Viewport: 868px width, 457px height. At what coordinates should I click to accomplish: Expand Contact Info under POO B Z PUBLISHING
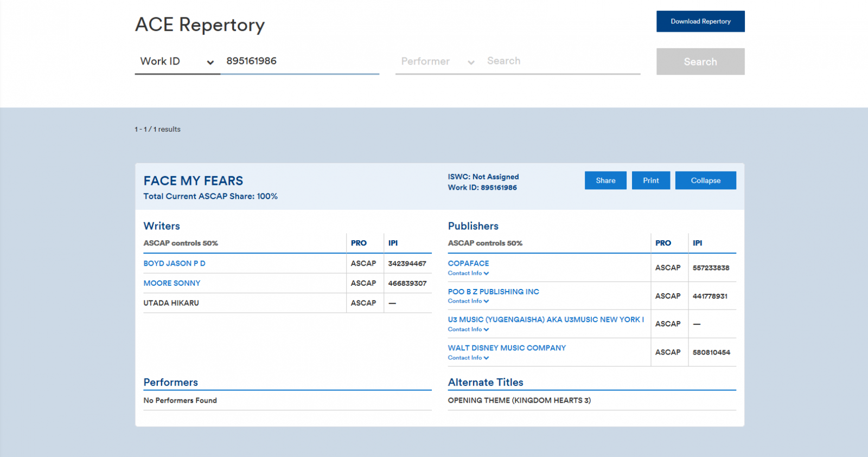[x=468, y=301]
